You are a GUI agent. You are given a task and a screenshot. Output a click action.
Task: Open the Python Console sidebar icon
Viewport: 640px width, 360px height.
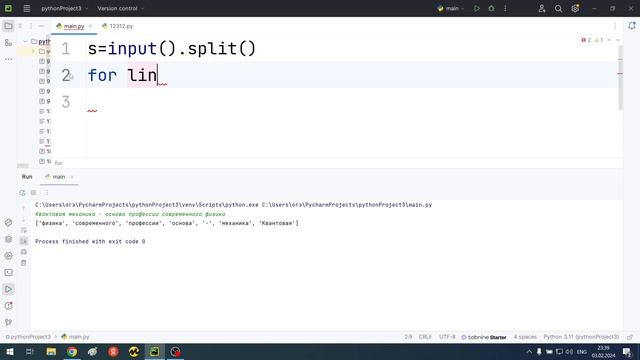[x=8, y=222]
